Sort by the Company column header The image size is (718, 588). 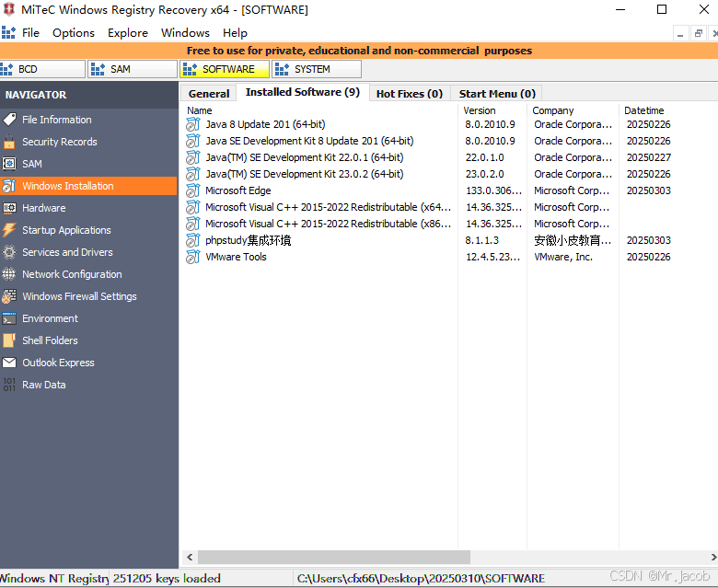[573, 110]
